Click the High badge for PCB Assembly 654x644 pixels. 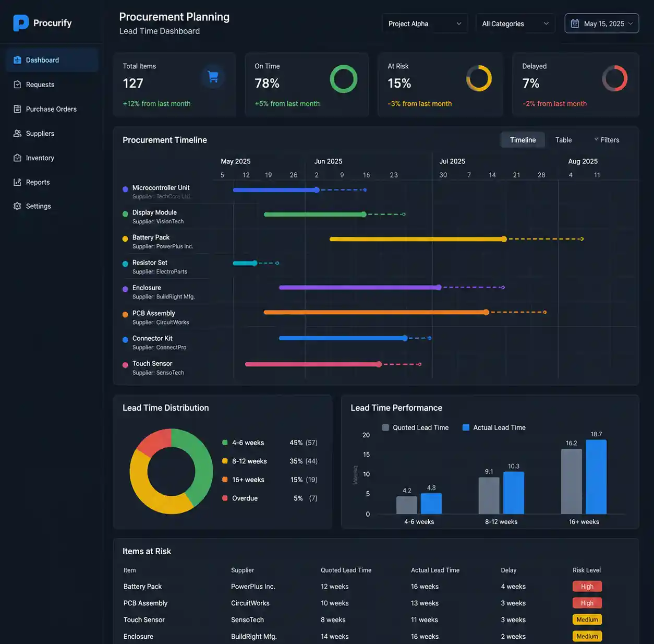pyautogui.click(x=587, y=603)
